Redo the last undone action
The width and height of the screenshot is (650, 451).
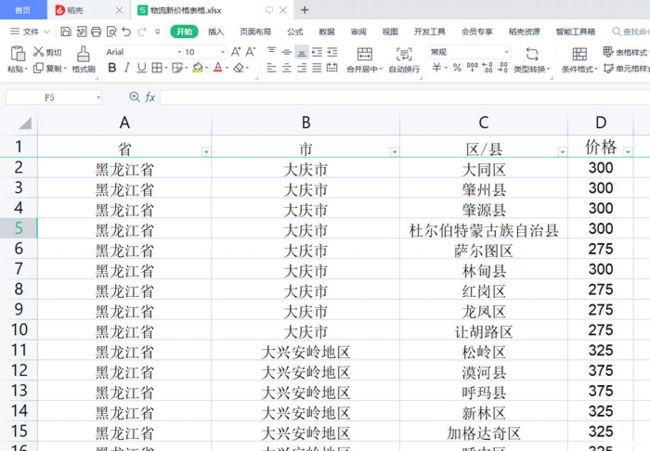pos(142,32)
